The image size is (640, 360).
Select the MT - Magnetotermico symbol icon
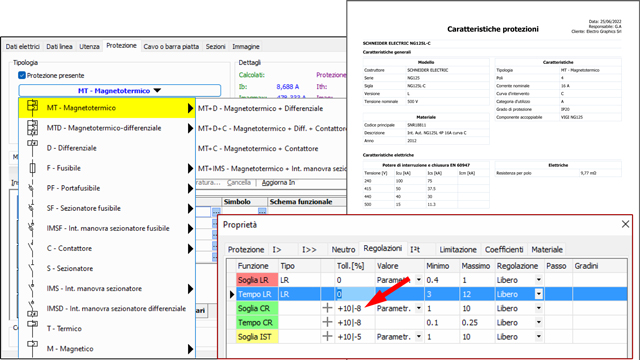tap(33, 107)
